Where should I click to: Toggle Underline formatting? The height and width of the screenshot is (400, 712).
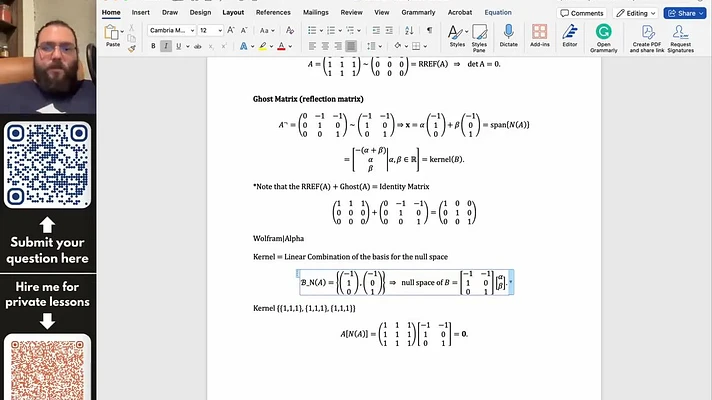(x=178, y=46)
